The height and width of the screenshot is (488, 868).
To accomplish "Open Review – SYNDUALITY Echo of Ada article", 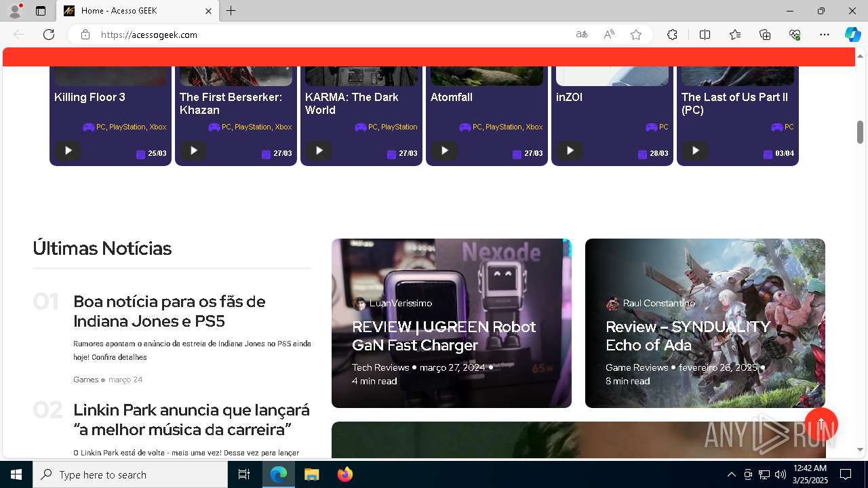I will pos(688,335).
